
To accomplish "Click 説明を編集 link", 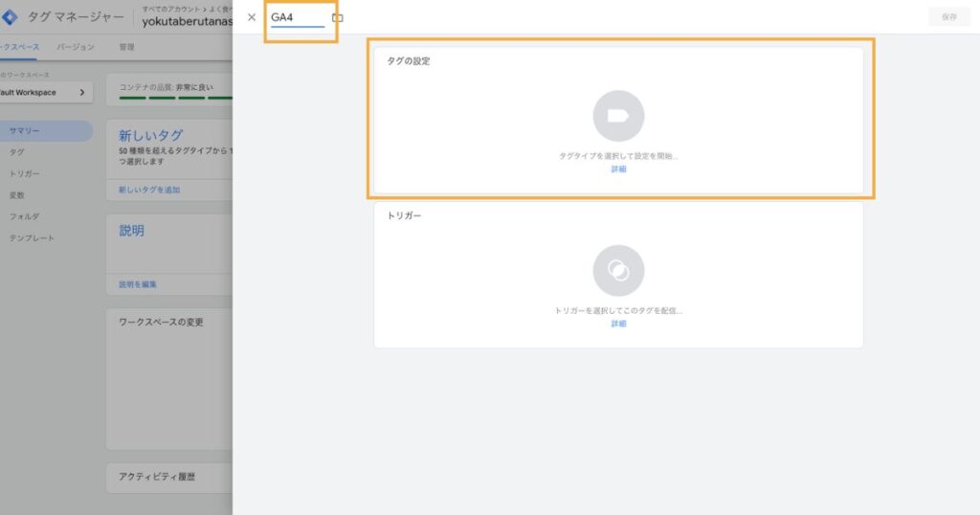I will [x=138, y=284].
